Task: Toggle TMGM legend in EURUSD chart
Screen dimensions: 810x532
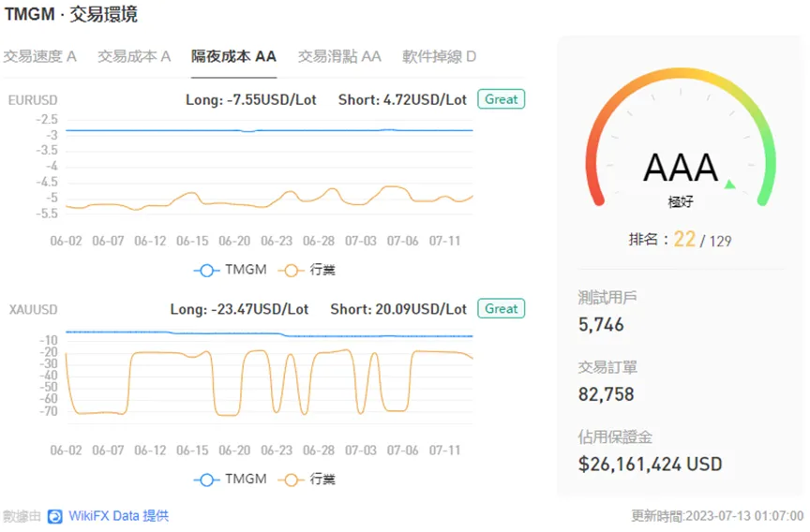Action: (231, 270)
